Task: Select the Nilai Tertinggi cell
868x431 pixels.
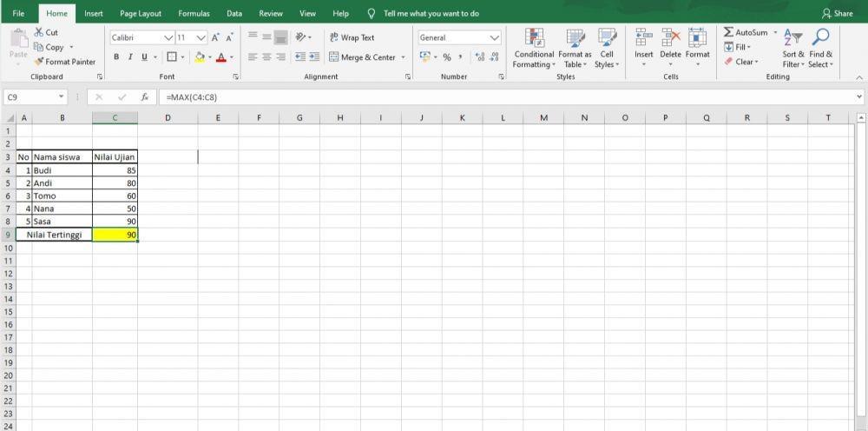Action: (54, 235)
